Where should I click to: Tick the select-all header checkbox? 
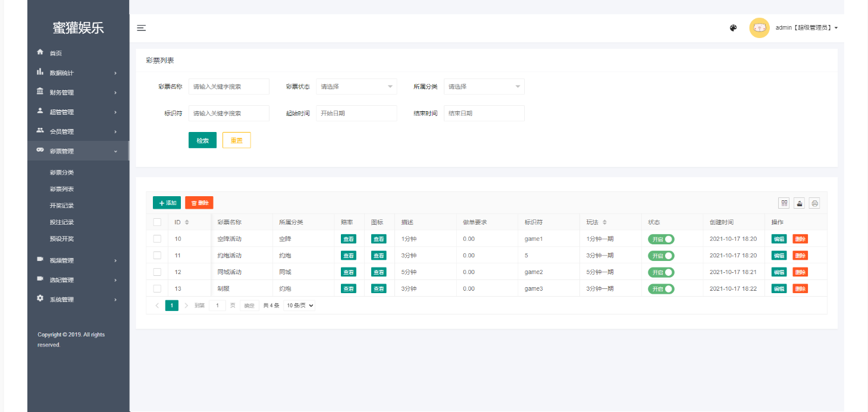pos(158,222)
